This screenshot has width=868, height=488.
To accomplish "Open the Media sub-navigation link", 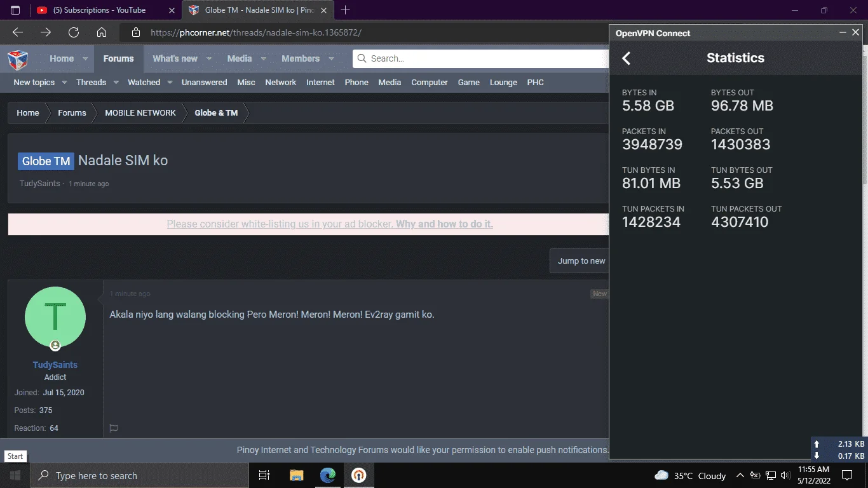I will click(x=390, y=83).
